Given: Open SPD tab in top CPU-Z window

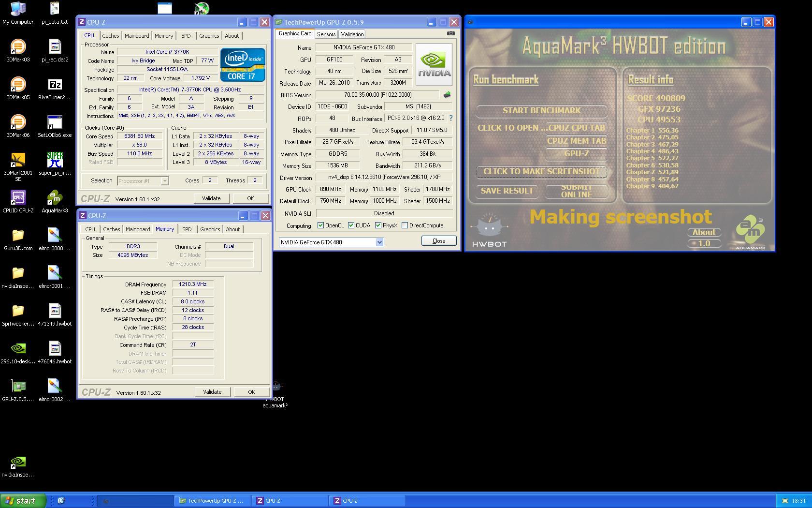Looking at the screenshot, I should click(x=186, y=36).
